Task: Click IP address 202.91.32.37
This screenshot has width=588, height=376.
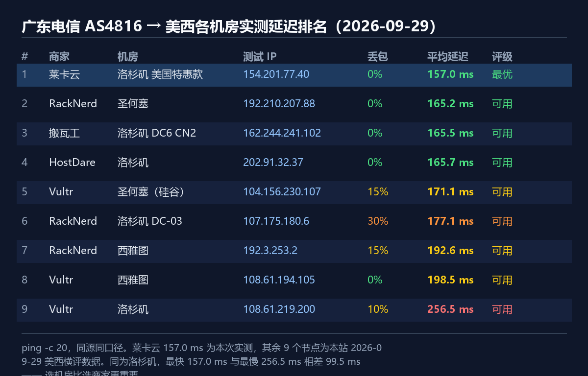Action: point(273,163)
